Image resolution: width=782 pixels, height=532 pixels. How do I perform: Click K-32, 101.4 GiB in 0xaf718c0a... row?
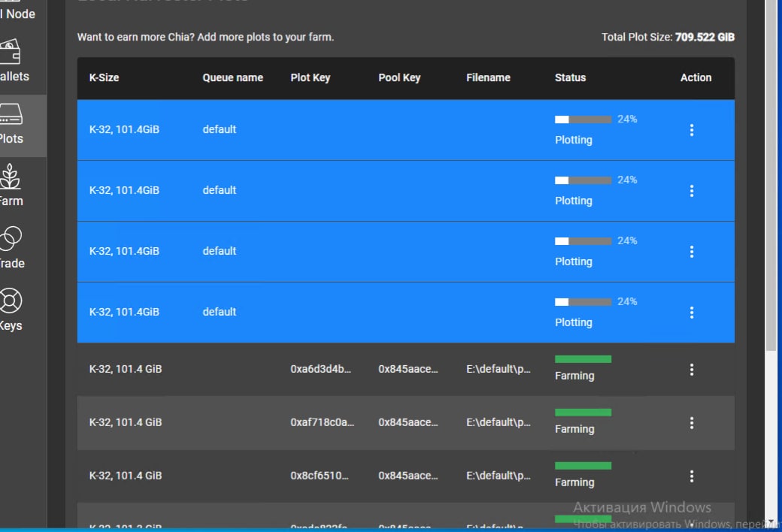click(125, 422)
